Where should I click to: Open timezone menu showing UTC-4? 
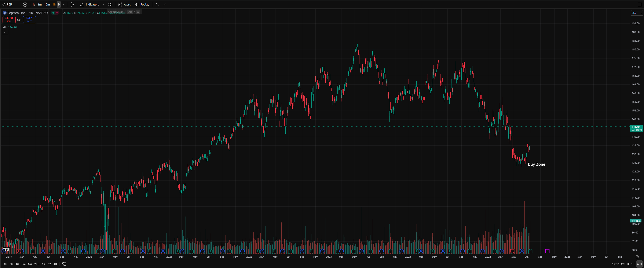coord(622,264)
